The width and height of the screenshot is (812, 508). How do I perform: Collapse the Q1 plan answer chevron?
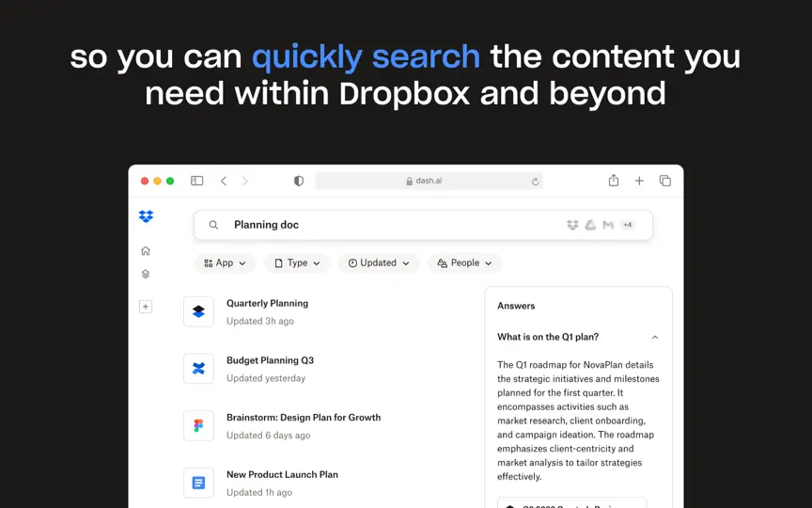pyautogui.click(x=655, y=337)
